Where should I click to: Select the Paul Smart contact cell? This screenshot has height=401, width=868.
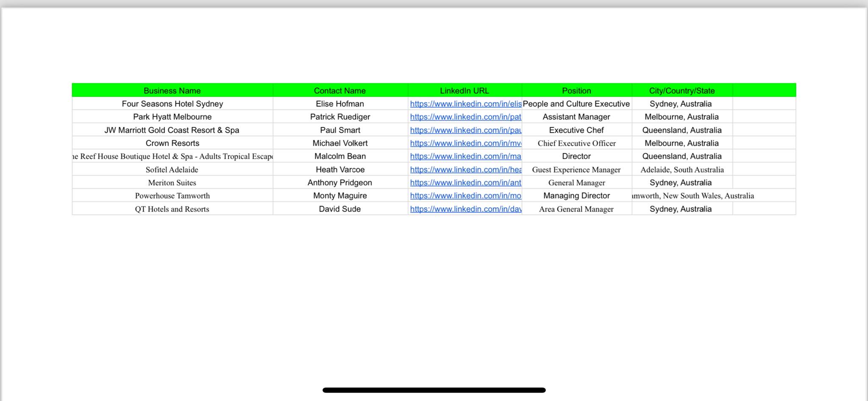pyautogui.click(x=340, y=130)
